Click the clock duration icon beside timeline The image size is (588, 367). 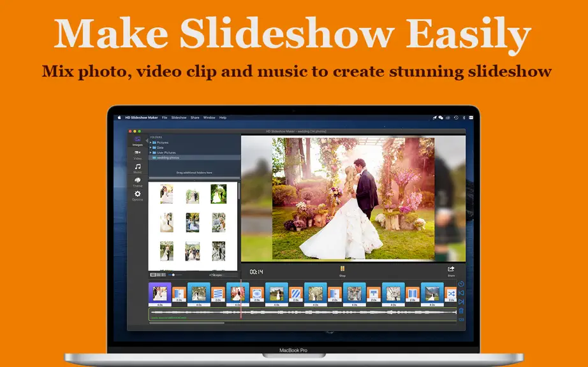pyautogui.click(x=461, y=284)
